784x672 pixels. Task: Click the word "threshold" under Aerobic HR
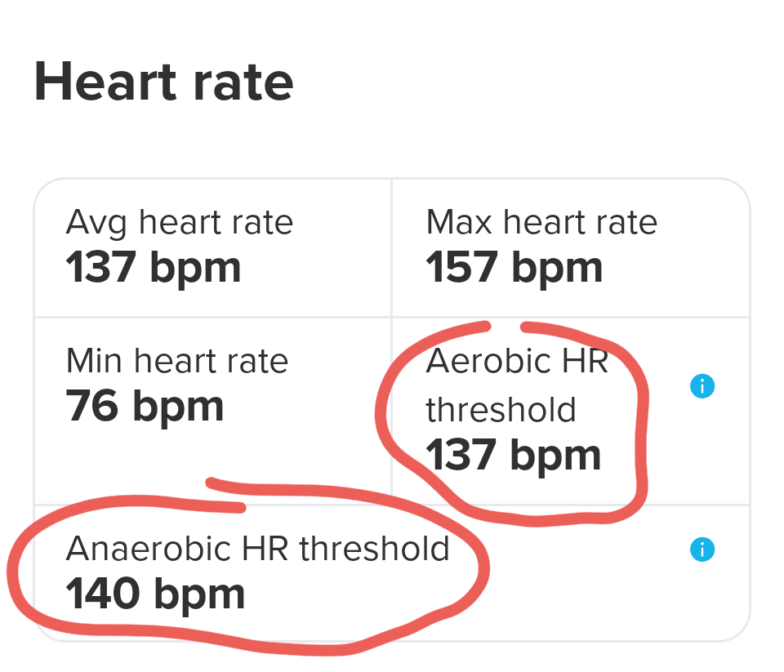[501, 409]
